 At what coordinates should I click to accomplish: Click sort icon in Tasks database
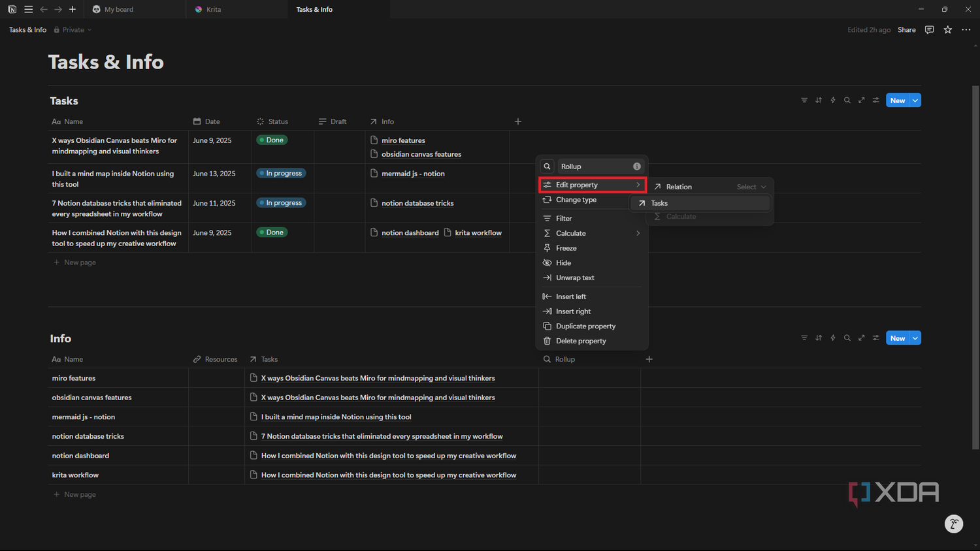[819, 101]
